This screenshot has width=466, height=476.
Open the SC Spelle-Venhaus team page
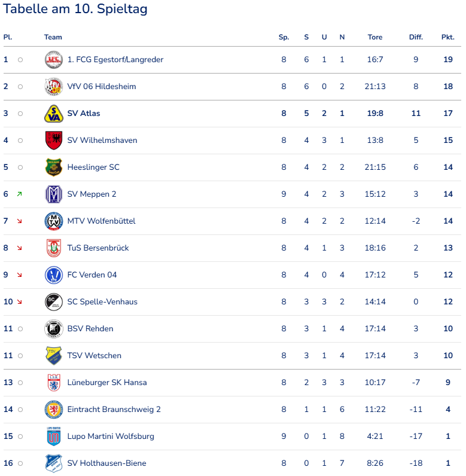pyautogui.click(x=102, y=302)
